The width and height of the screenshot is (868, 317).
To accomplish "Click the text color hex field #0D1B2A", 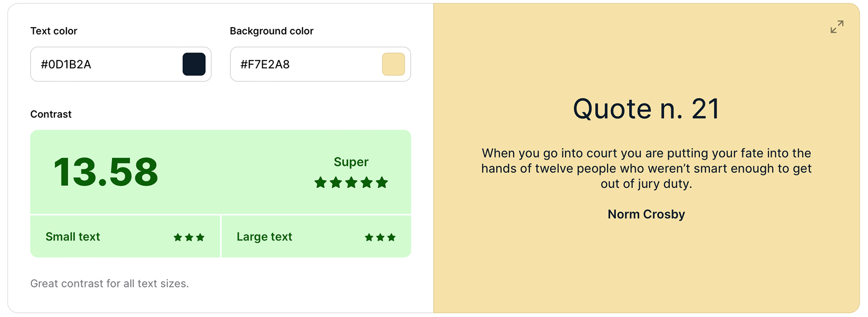I will tap(121, 64).
